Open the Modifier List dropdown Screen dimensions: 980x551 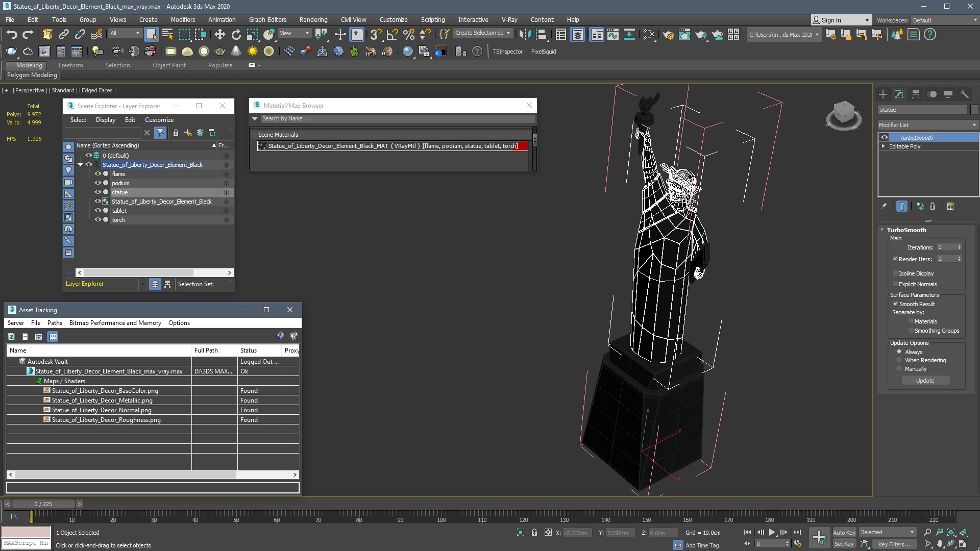click(927, 125)
